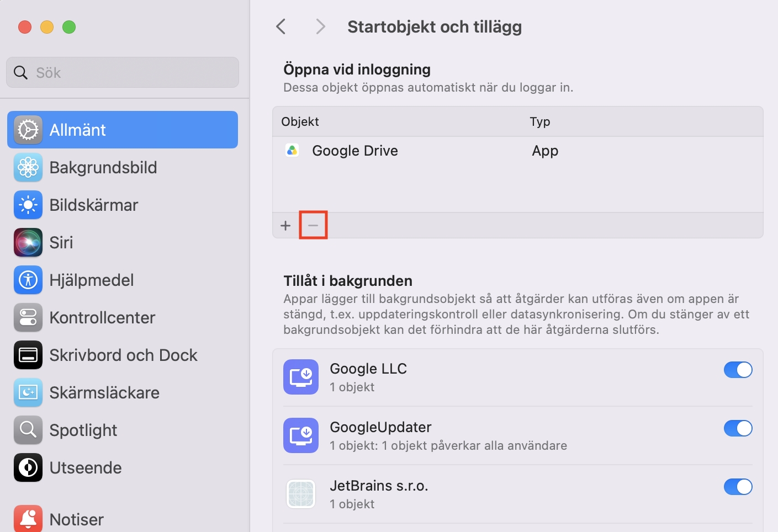Click the Google LLC background item icon
Viewport: 778px width, 532px height.
(301, 377)
